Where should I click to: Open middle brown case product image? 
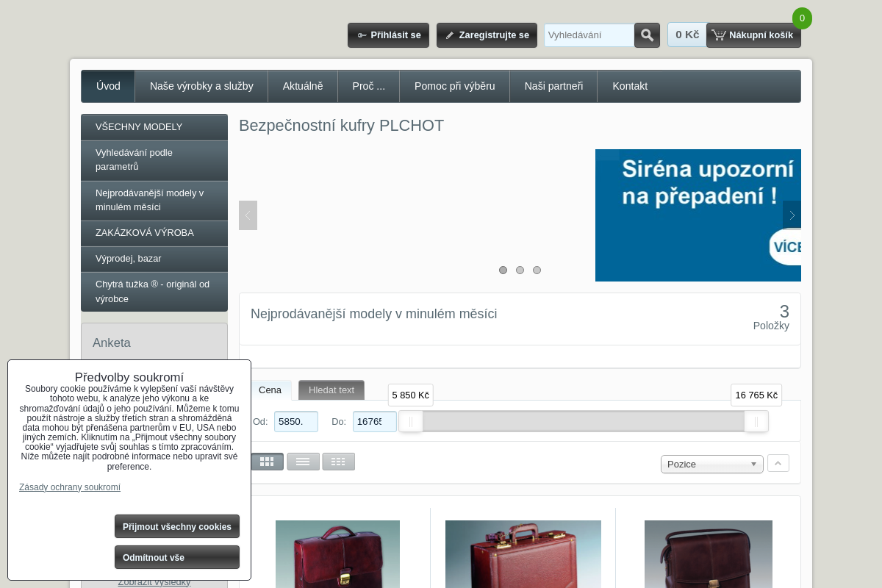click(523, 554)
